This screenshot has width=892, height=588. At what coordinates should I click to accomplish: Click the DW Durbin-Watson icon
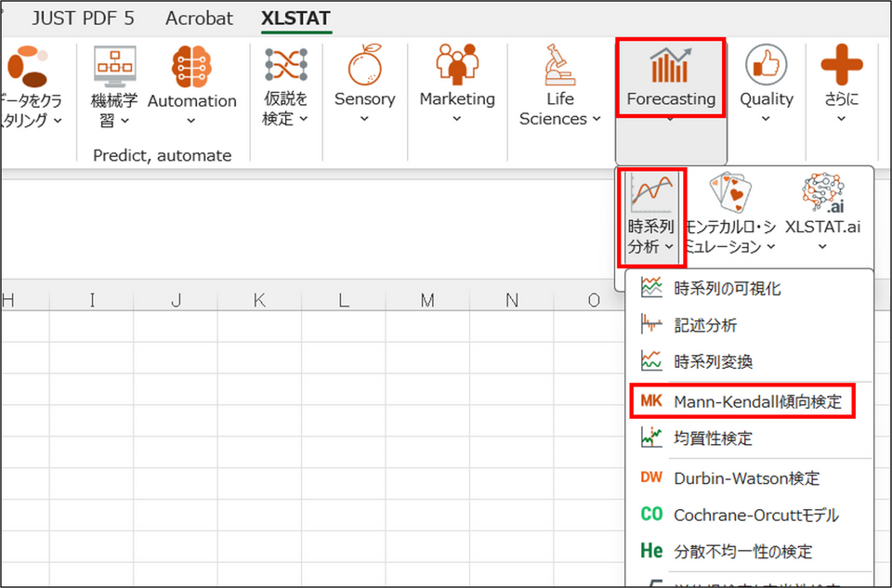pos(651,477)
